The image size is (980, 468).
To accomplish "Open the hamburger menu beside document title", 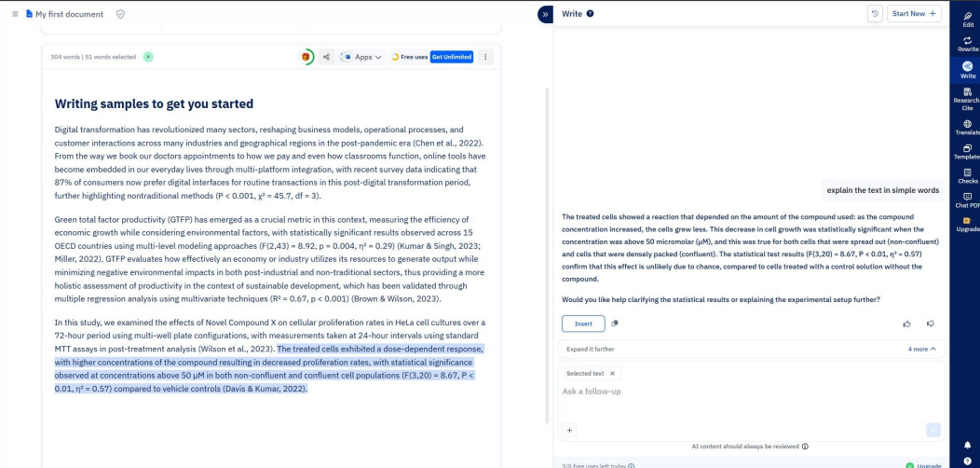I will (15, 14).
